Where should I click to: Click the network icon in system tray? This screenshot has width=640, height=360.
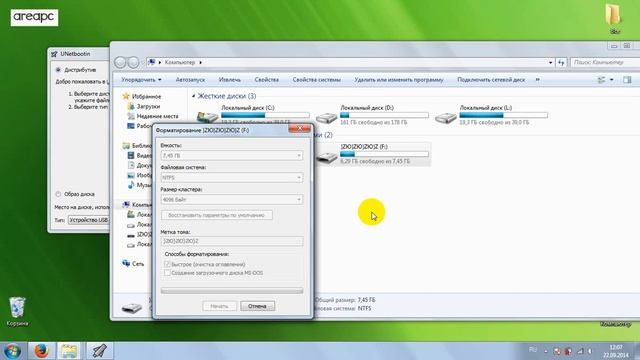pos(580,351)
